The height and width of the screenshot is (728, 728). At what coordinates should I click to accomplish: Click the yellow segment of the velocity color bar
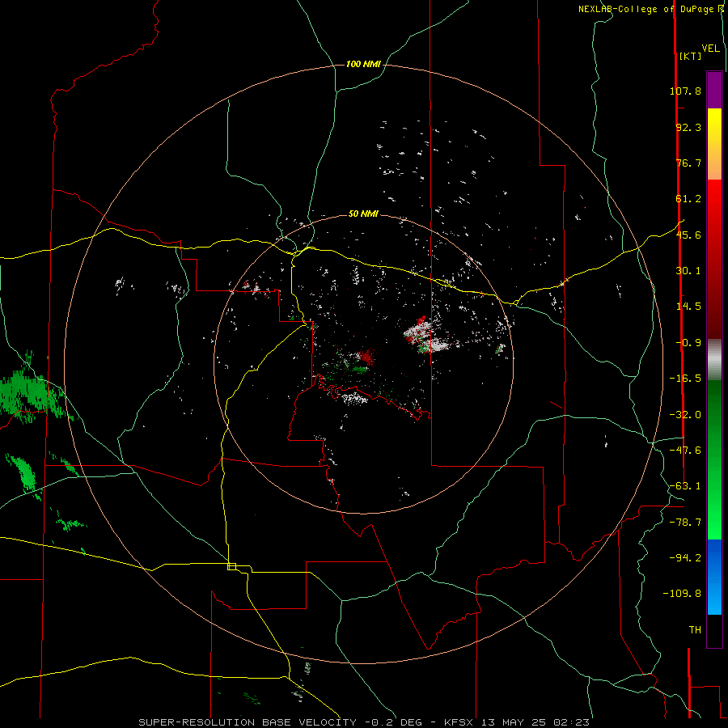(x=714, y=125)
